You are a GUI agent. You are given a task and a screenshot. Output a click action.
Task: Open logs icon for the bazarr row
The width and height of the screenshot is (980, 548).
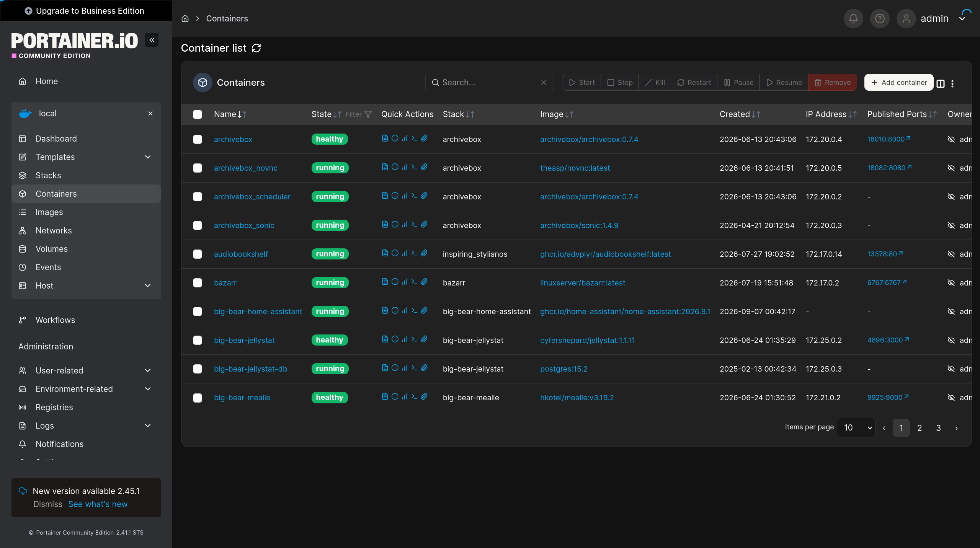385,282
